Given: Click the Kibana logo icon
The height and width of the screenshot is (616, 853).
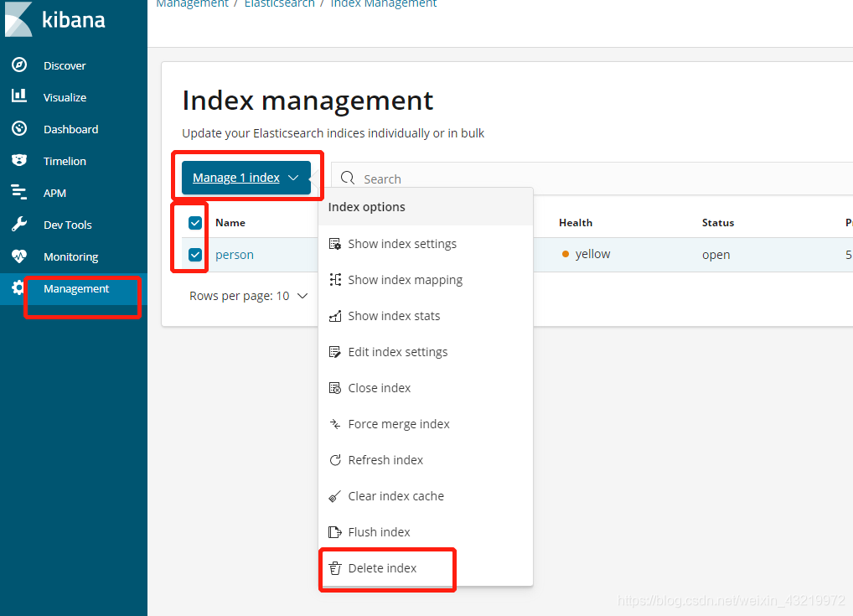Looking at the screenshot, I should pyautogui.click(x=19, y=19).
